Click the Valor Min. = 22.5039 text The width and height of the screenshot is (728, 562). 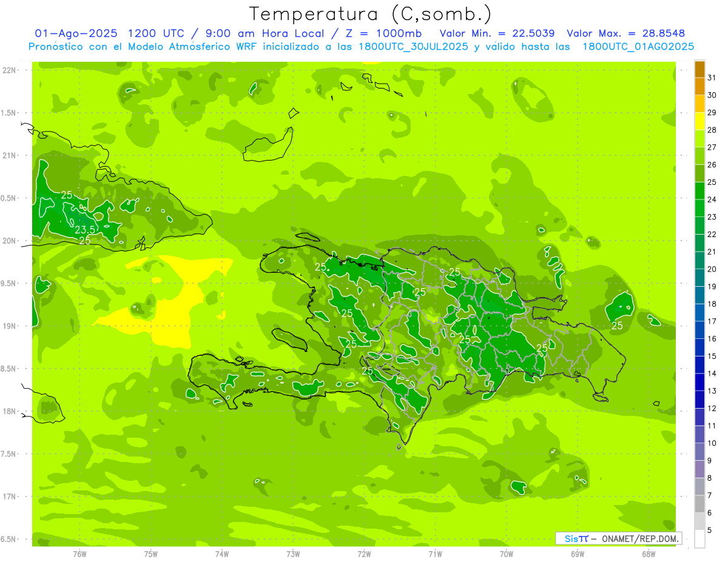click(496, 33)
